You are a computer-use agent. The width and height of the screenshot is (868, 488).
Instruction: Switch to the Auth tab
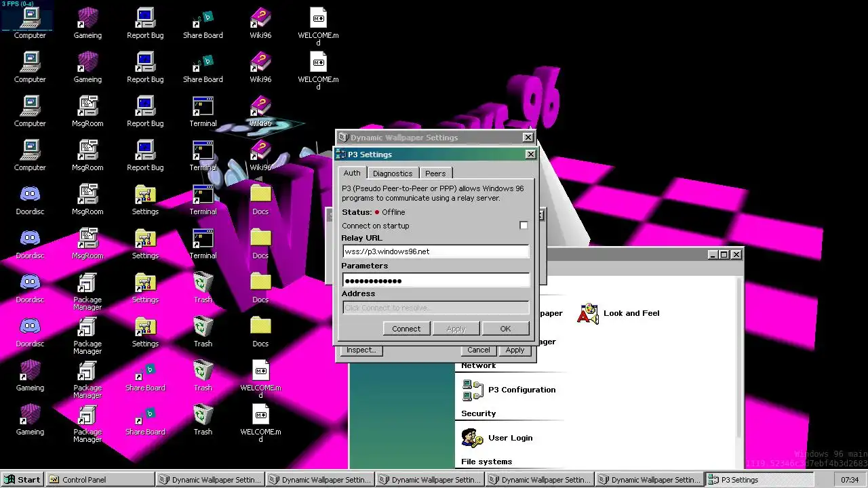[352, 173]
